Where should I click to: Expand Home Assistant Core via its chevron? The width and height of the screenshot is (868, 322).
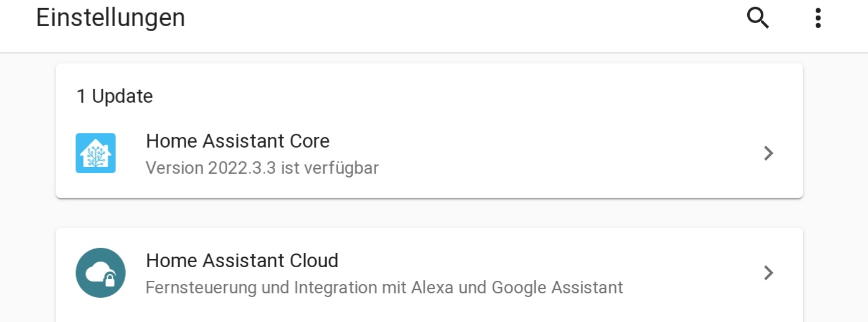pos(769,153)
